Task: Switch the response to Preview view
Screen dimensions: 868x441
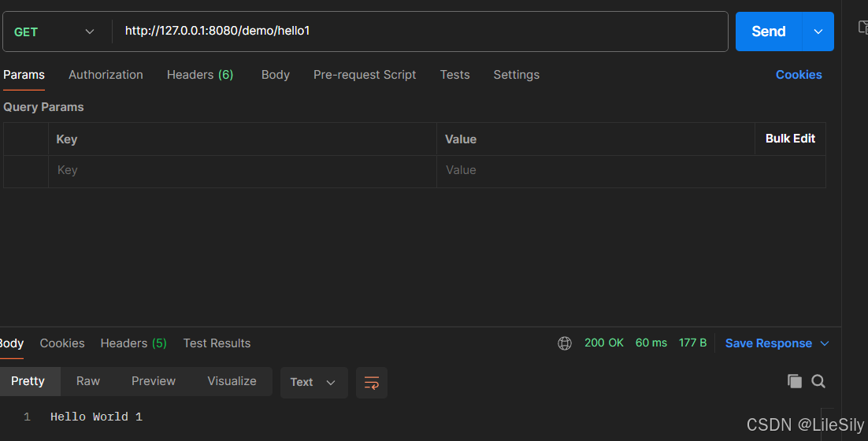Action: 154,381
